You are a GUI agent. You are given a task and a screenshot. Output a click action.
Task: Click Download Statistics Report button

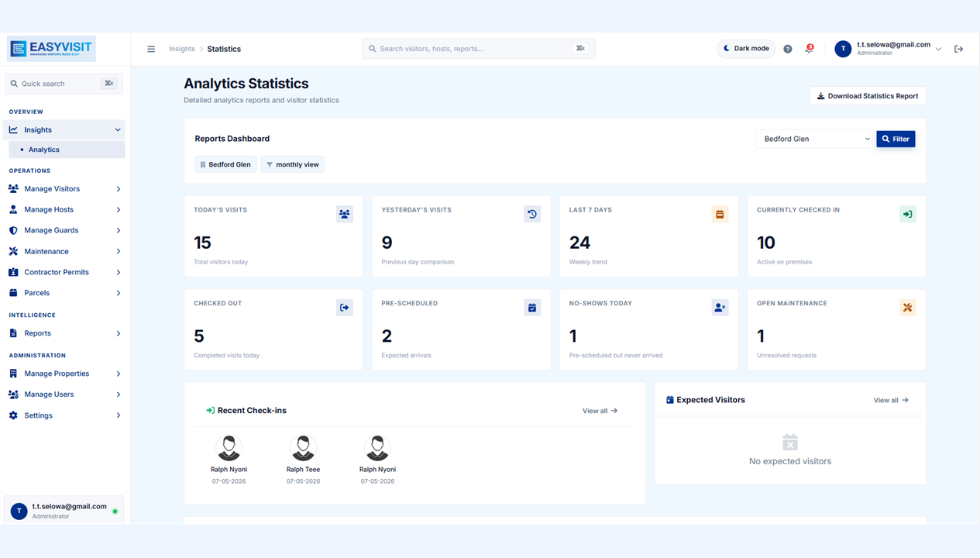tap(868, 96)
